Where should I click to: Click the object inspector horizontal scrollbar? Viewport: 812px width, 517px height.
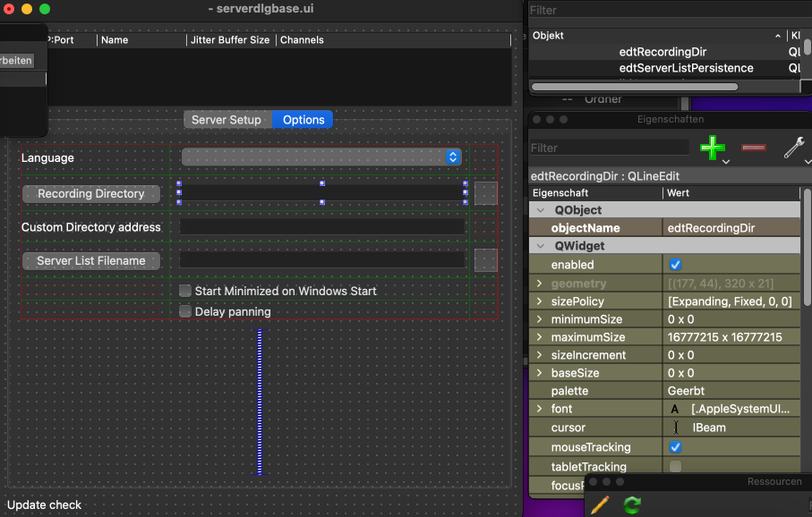pyautogui.click(x=635, y=87)
